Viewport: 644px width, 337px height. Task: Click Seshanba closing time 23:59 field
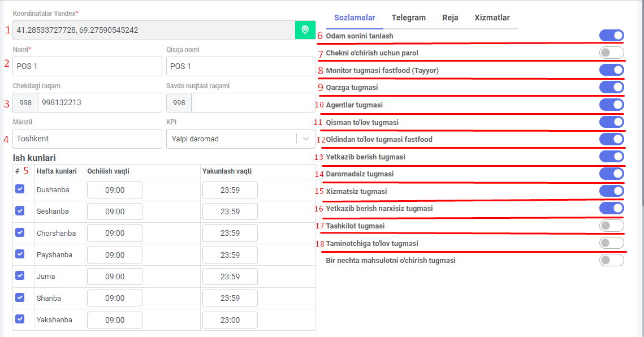click(x=230, y=211)
